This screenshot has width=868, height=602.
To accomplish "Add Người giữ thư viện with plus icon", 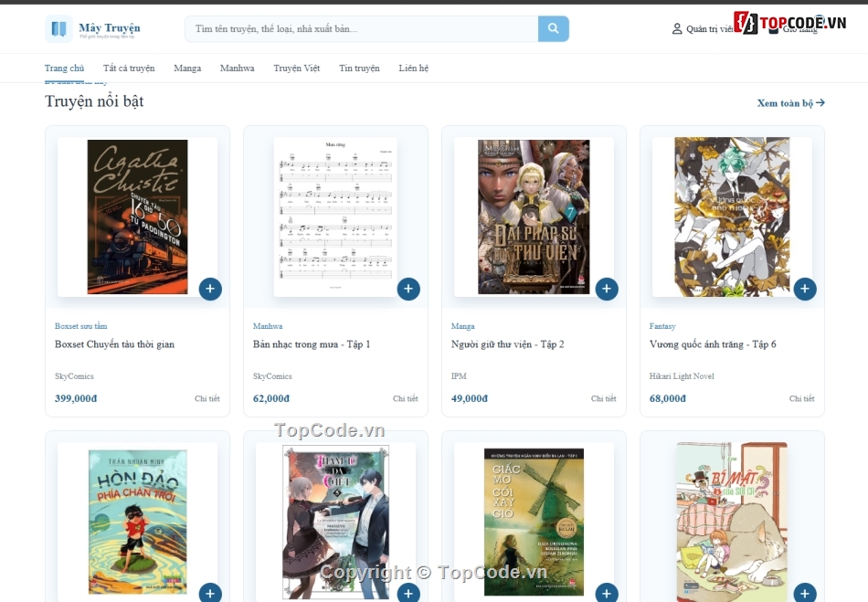I will pyautogui.click(x=607, y=289).
